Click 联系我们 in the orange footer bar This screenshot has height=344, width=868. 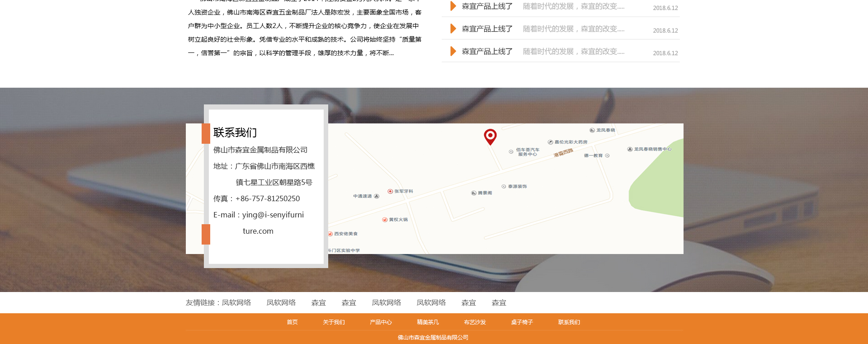coord(569,322)
